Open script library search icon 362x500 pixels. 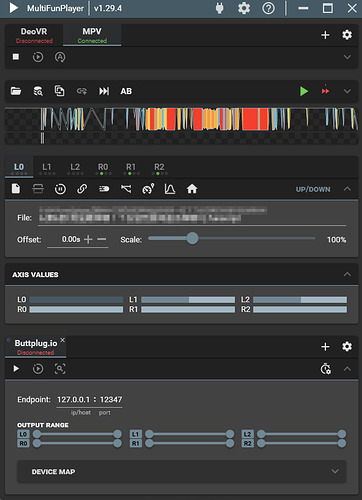click(38, 91)
